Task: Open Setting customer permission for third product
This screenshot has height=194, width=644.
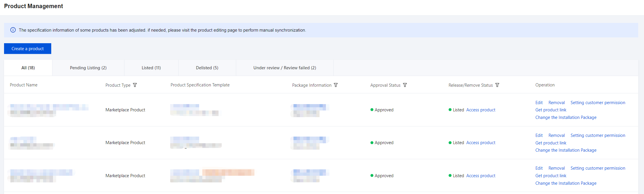Action: coord(598,168)
